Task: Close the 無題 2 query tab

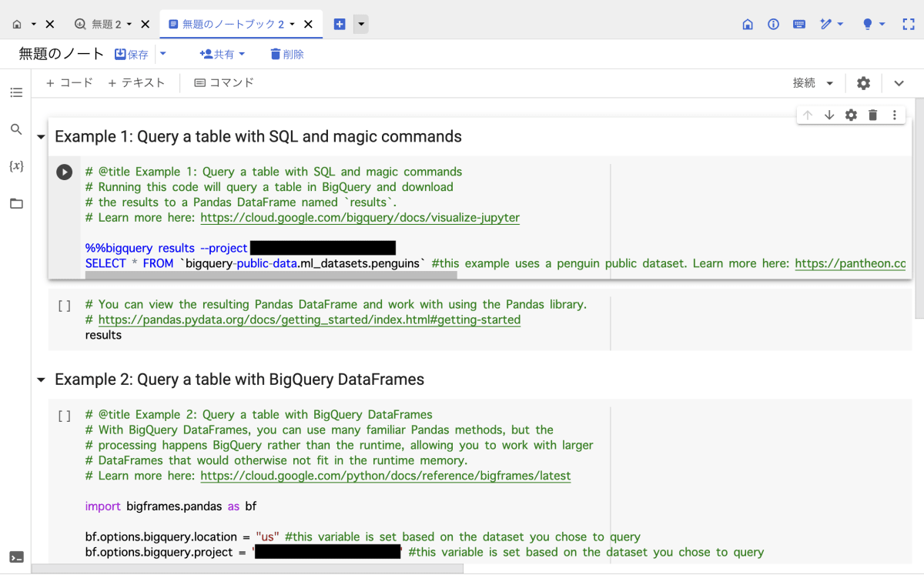Action: coord(146,25)
